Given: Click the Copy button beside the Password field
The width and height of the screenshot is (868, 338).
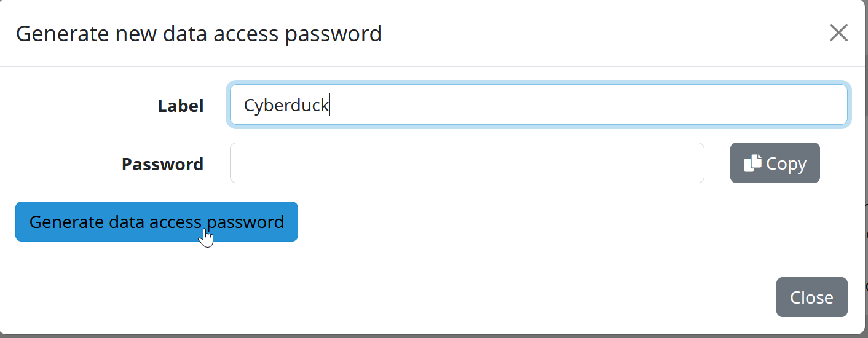Looking at the screenshot, I should pyautogui.click(x=775, y=163).
